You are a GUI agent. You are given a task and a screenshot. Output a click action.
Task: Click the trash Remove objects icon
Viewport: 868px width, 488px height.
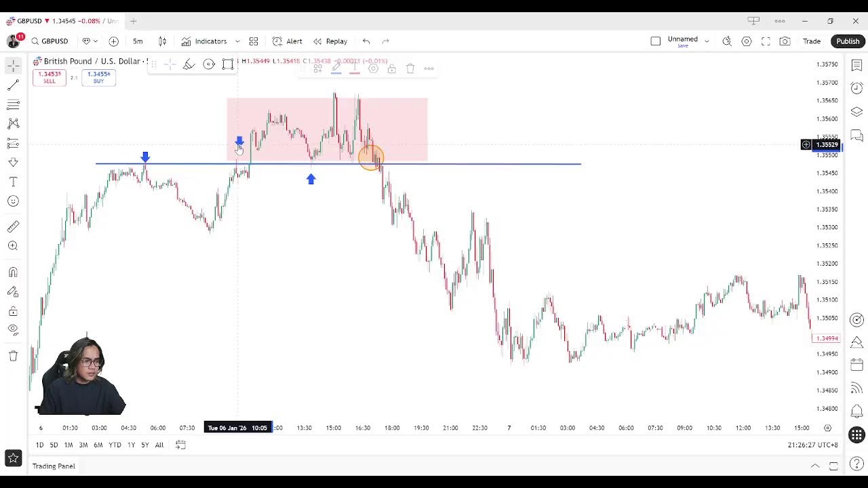click(13, 356)
